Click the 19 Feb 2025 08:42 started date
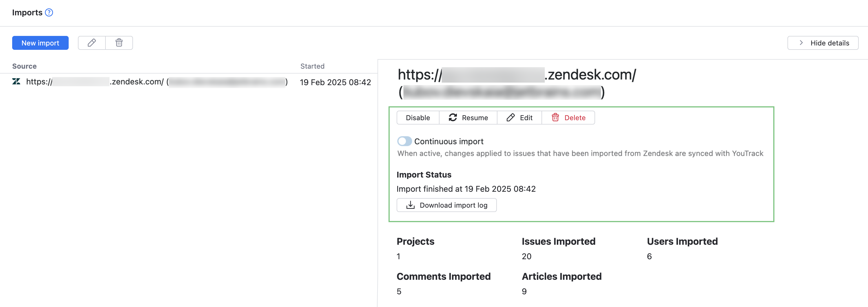Image resolution: width=868 pixels, height=307 pixels. (335, 82)
